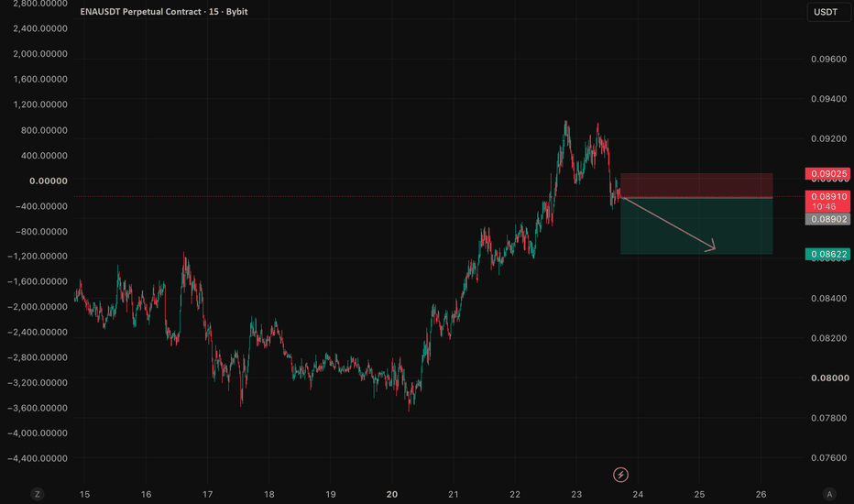Click the 0.09200 price axis label

829,138
